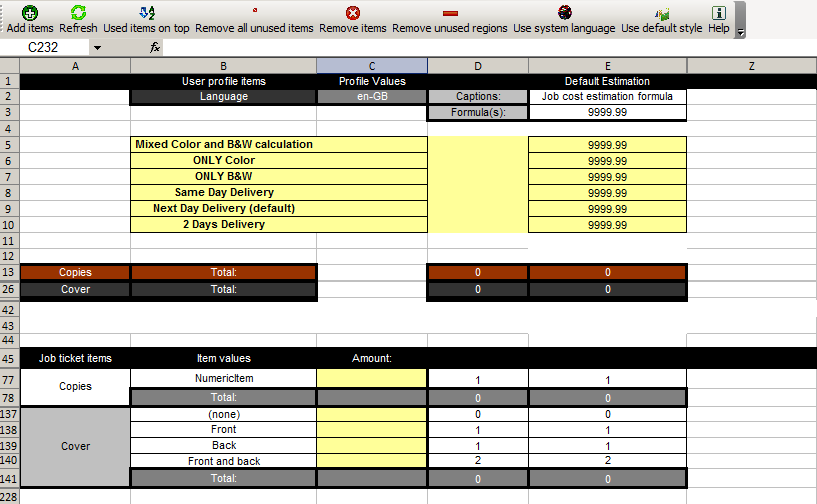
Task: Select row 13 header
Action: point(9,272)
